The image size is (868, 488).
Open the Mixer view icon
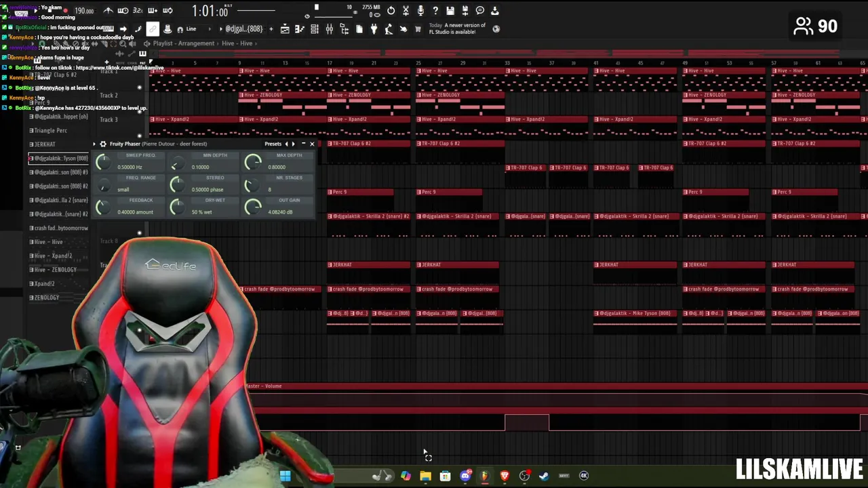tap(329, 29)
